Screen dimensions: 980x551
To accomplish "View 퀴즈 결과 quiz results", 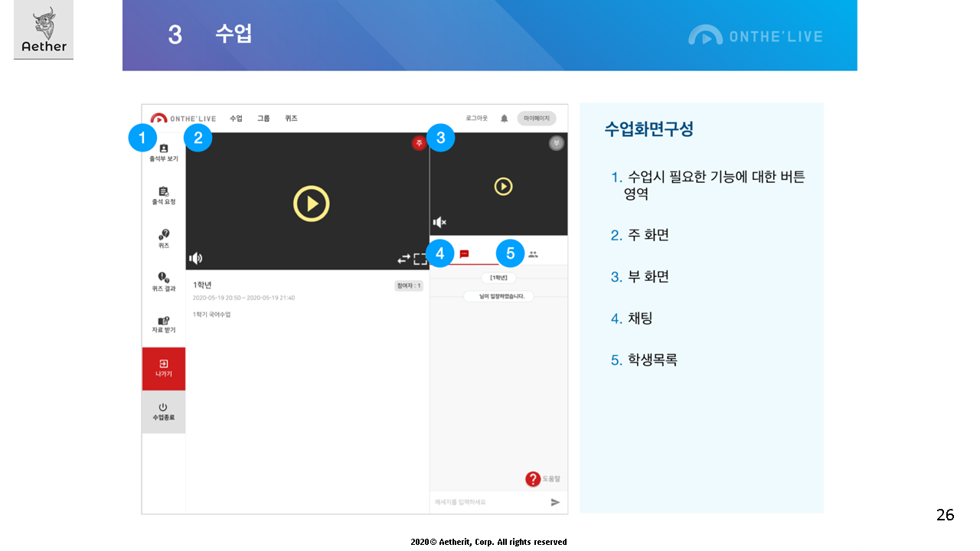I will 163,281.
